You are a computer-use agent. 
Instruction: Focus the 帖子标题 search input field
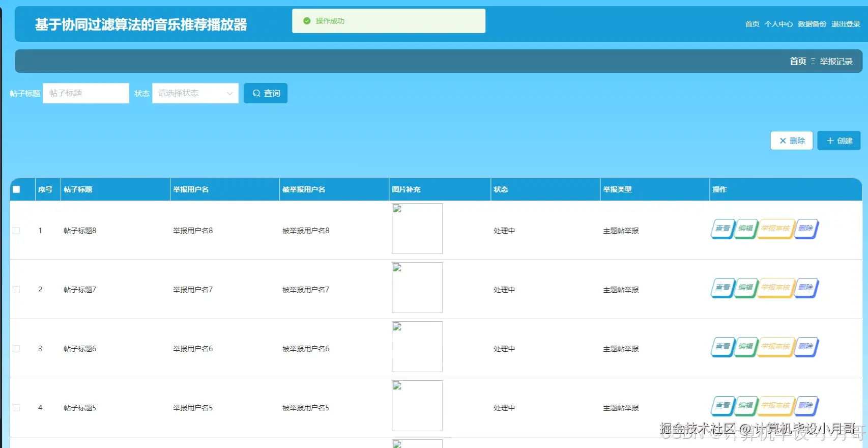(86, 93)
